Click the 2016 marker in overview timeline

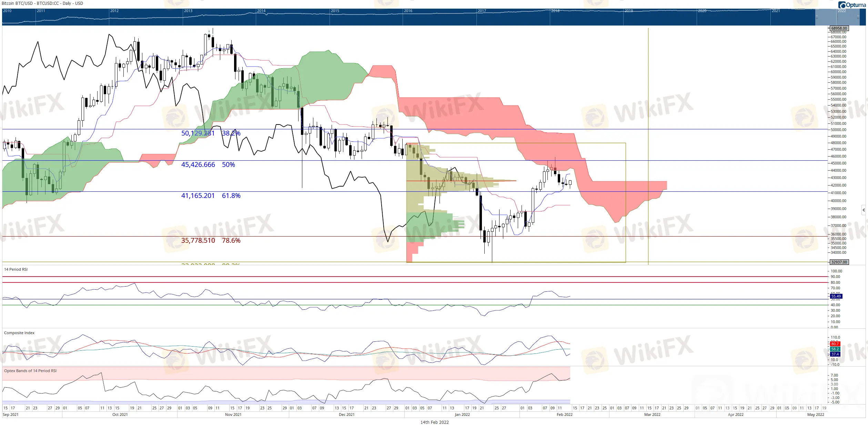(408, 11)
